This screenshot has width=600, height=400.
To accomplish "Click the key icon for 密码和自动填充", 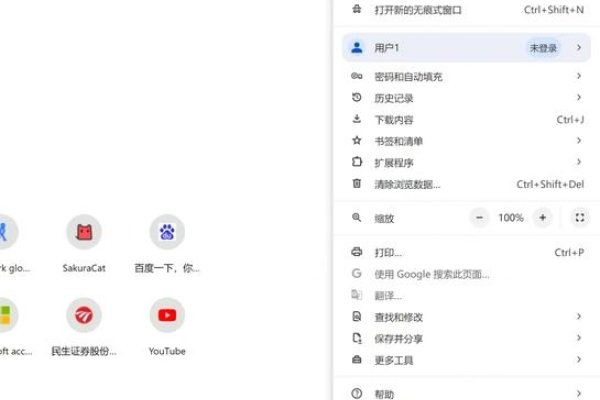I will click(x=357, y=76).
